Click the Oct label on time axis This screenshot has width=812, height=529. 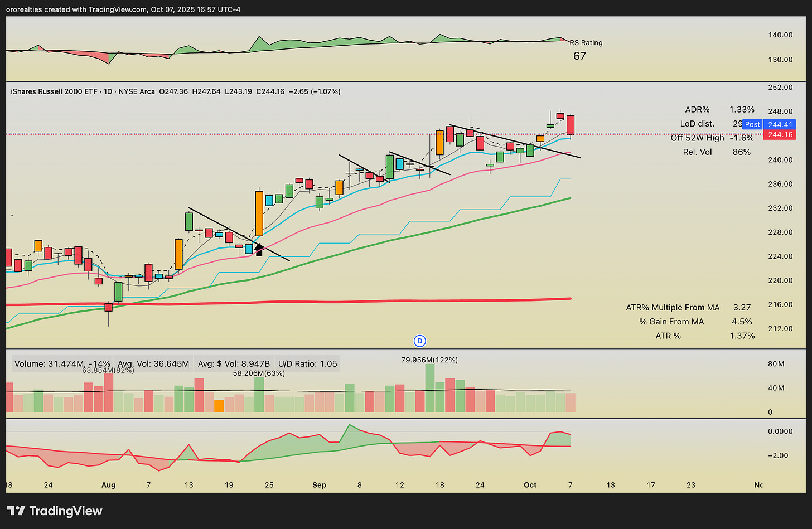click(x=530, y=485)
